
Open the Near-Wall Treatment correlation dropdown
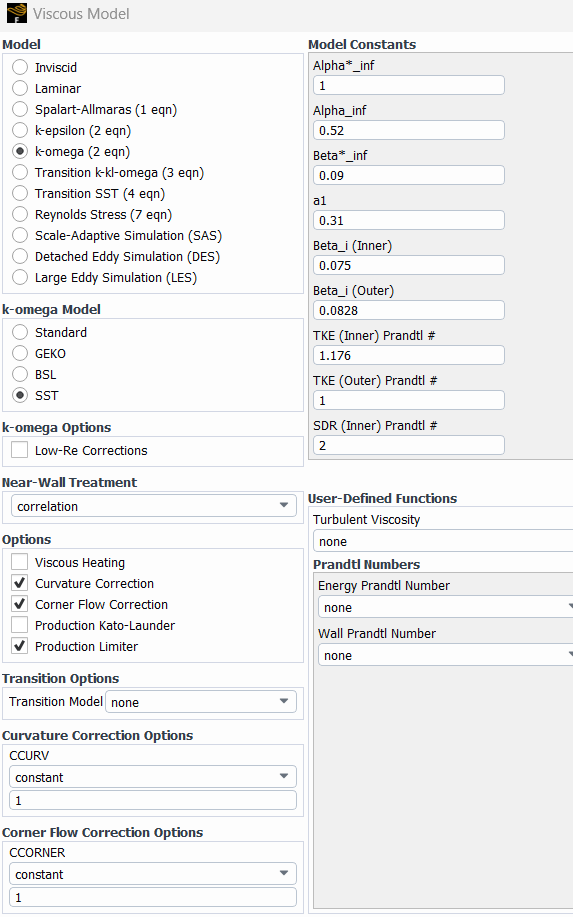point(154,506)
